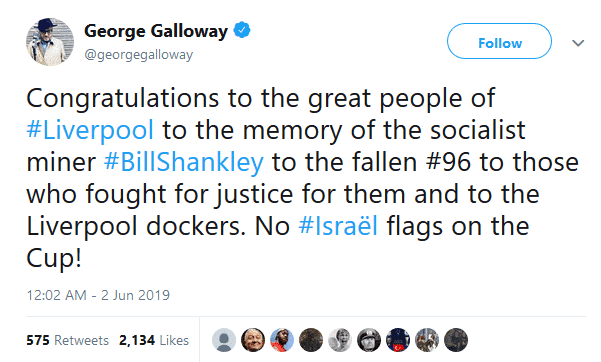Open the #Israël hashtag
The image size is (601, 362).
(x=338, y=225)
